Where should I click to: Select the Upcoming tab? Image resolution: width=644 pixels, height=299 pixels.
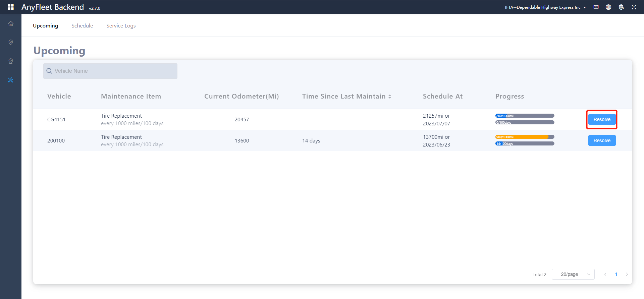coord(45,26)
